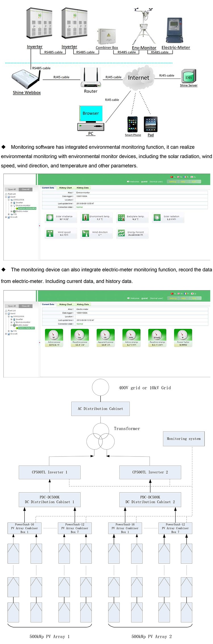Click Setting link in Environ-monitor screen header
The image size is (213, 644).
[173, 182]
